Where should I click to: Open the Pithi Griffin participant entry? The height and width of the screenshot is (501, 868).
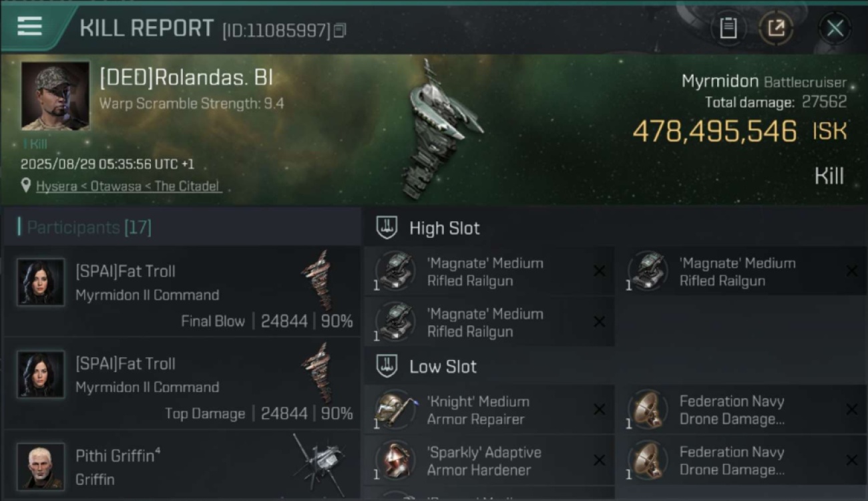point(182,465)
